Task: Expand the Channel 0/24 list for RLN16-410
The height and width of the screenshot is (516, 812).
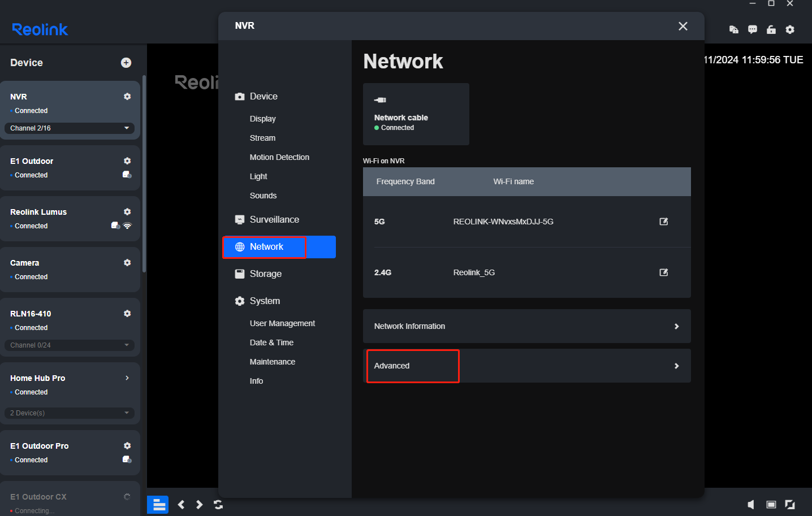Action: 70,345
